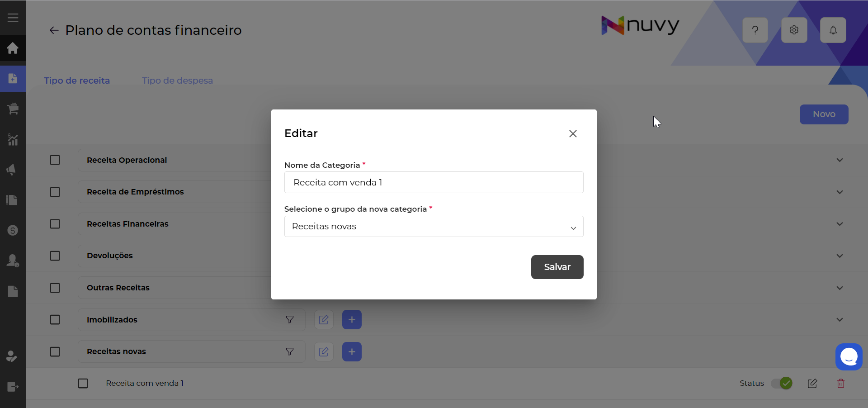Open the home dashboard icon
This screenshot has height=408, width=868.
(13, 48)
